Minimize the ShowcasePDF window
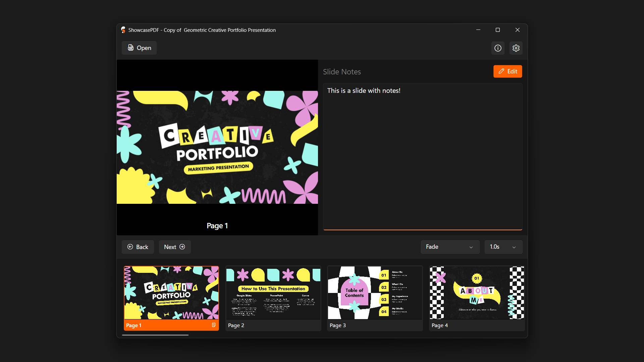Image resolution: width=644 pixels, height=362 pixels. [x=478, y=30]
